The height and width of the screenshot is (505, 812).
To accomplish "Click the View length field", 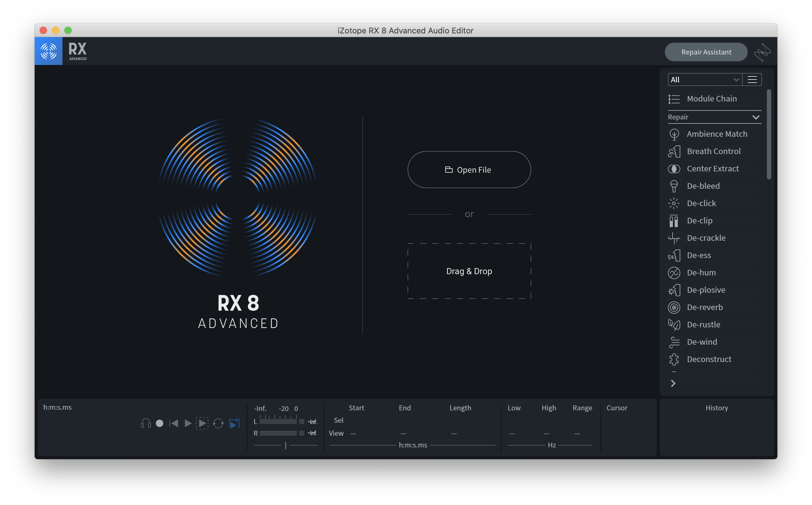I will click(x=454, y=434).
